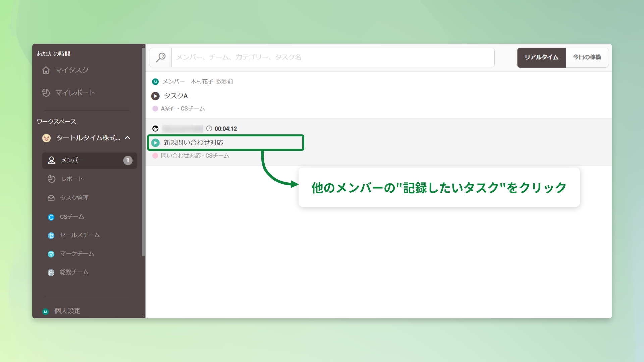Click the search magnifier icon
644x362 pixels.
pos(161,57)
